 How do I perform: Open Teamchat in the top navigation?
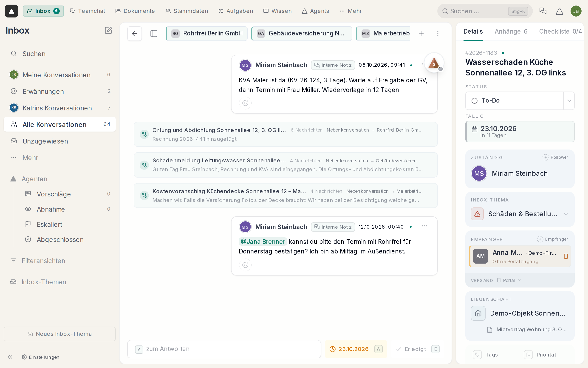pos(88,11)
